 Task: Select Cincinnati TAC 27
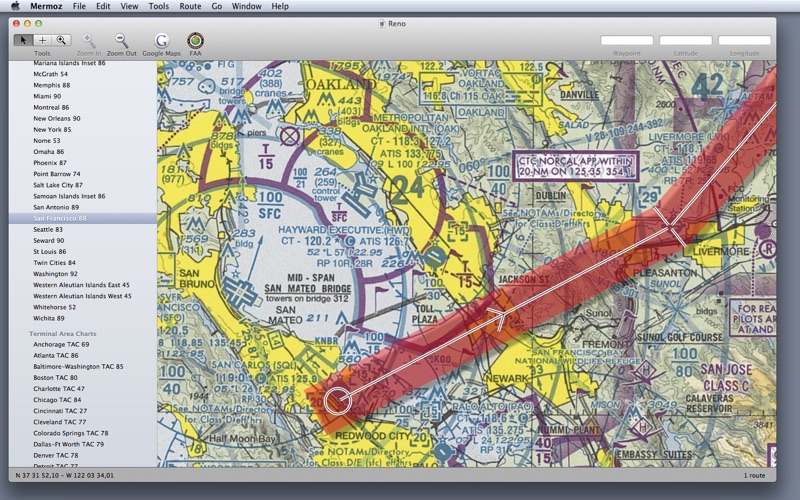60,411
